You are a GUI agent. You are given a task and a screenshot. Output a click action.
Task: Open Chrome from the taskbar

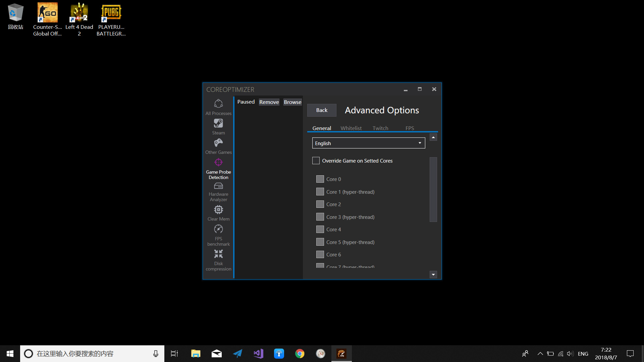tap(300, 353)
